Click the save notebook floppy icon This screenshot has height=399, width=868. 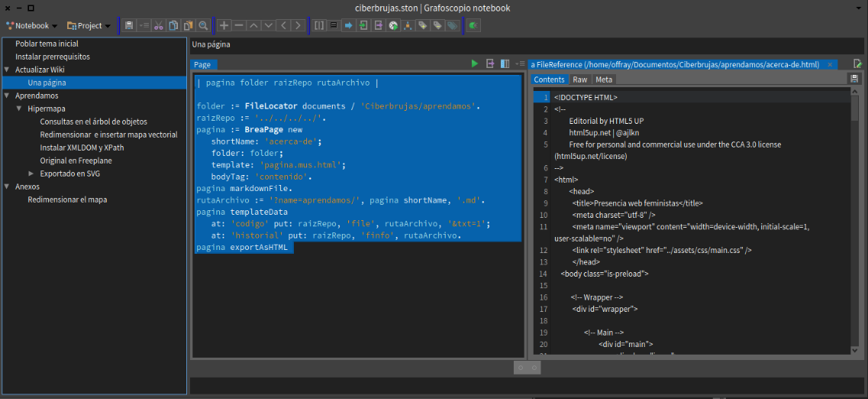(x=129, y=26)
